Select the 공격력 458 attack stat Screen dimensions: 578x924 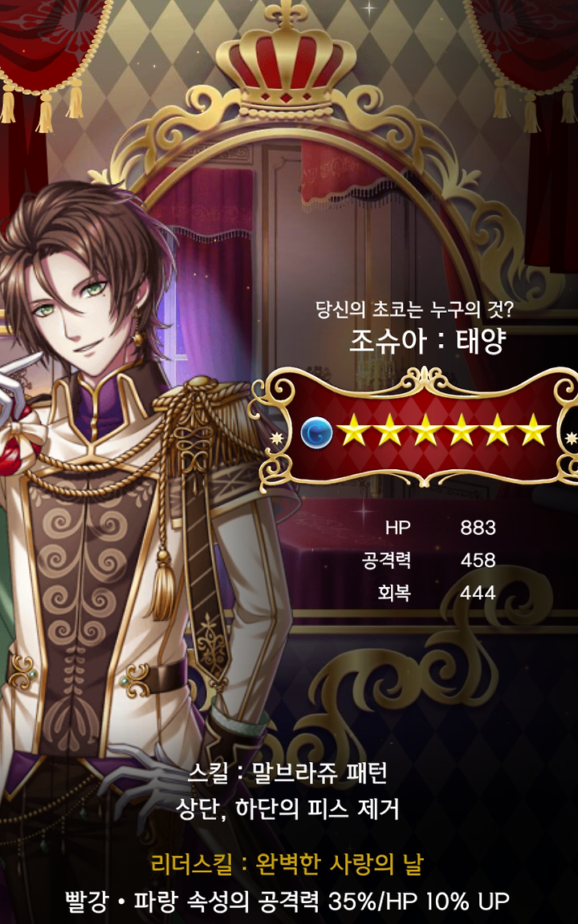click(x=429, y=560)
